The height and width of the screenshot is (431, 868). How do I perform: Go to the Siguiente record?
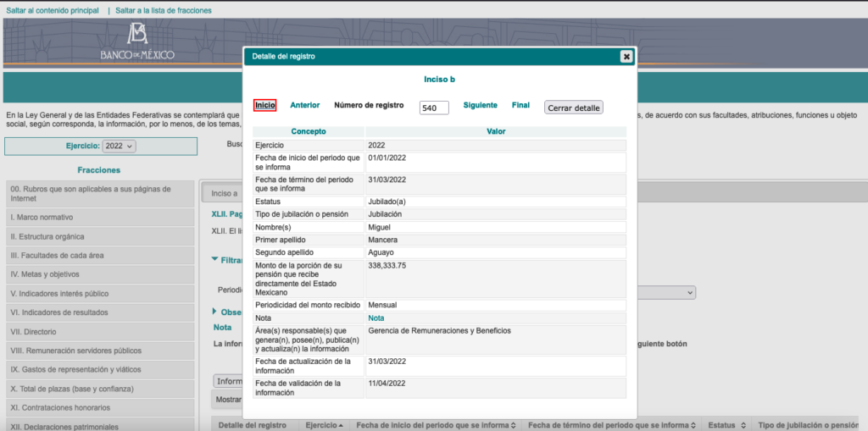pos(480,105)
